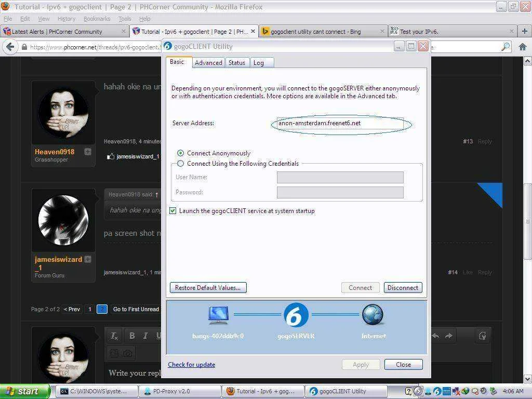Open Firefox Bookmarks menu
The image size is (532, 399).
coord(97,19)
